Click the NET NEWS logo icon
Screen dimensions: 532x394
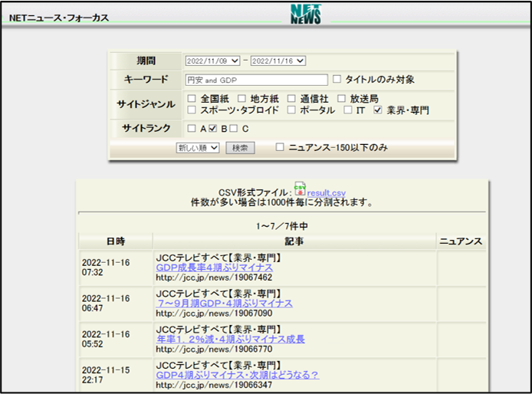coord(306,14)
